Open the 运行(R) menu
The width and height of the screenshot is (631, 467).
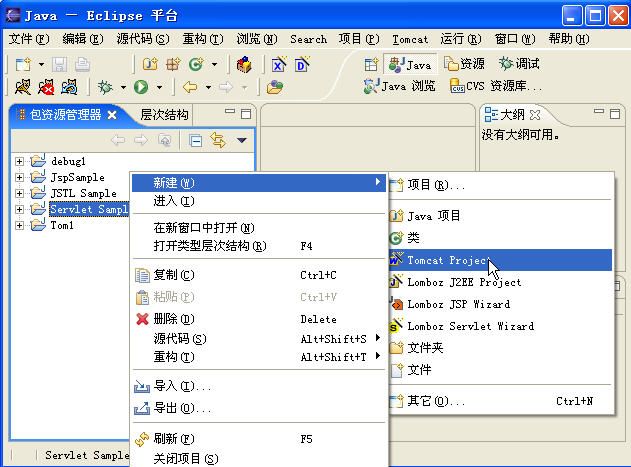pyautogui.click(x=461, y=39)
